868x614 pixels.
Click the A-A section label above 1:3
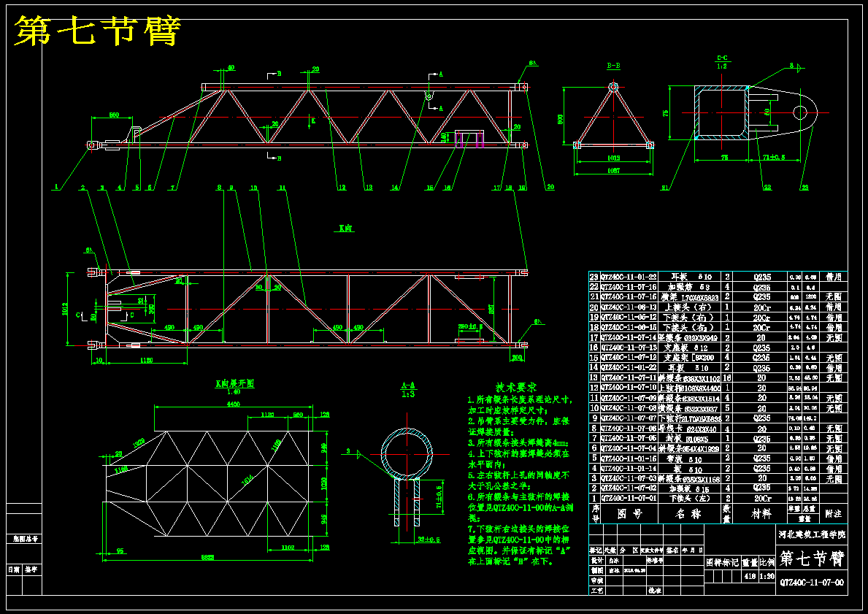coord(409,385)
